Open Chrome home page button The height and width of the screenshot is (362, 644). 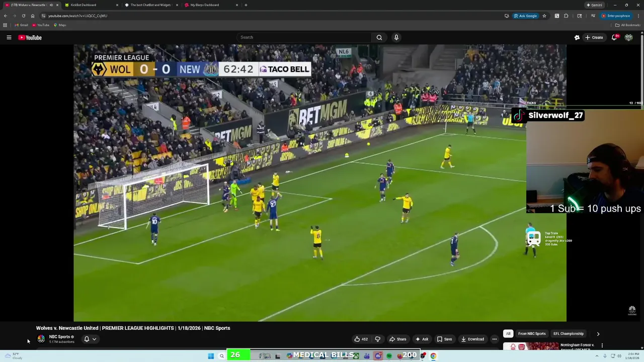click(x=33, y=16)
